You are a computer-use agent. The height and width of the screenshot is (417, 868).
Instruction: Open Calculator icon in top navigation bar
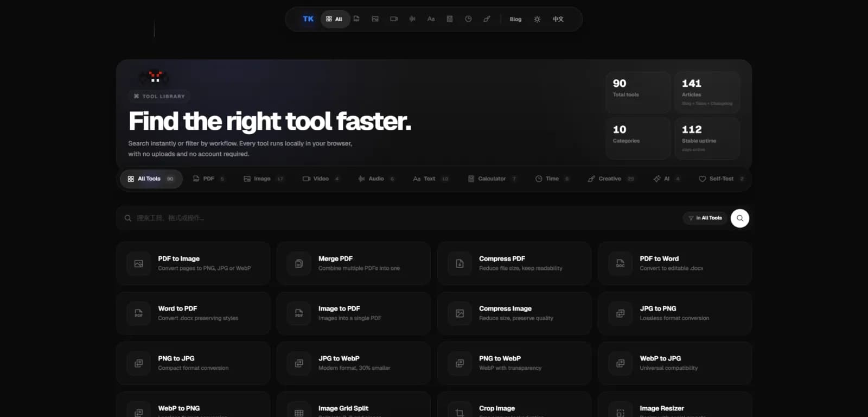[x=450, y=19]
